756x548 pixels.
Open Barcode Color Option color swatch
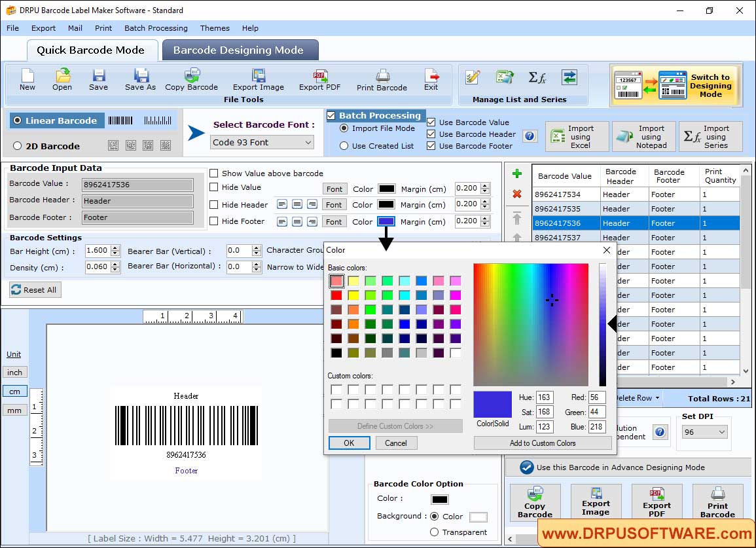[x=439, y=500]
